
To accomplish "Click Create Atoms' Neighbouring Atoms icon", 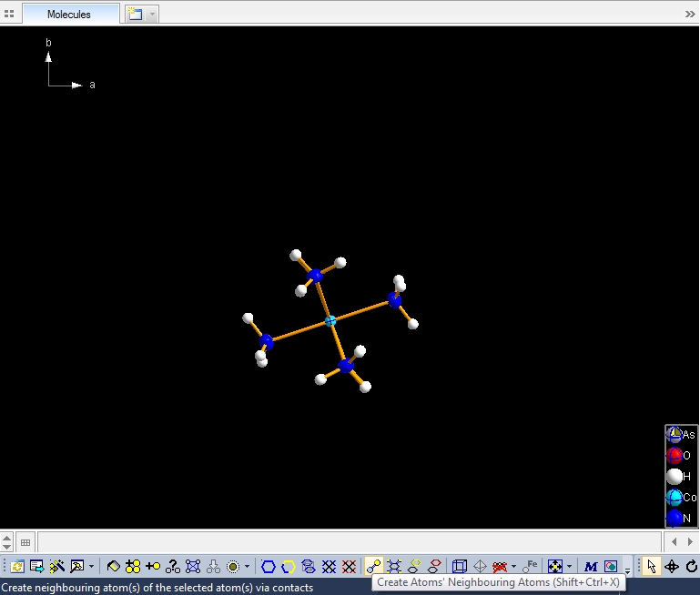I will (373, 566).
